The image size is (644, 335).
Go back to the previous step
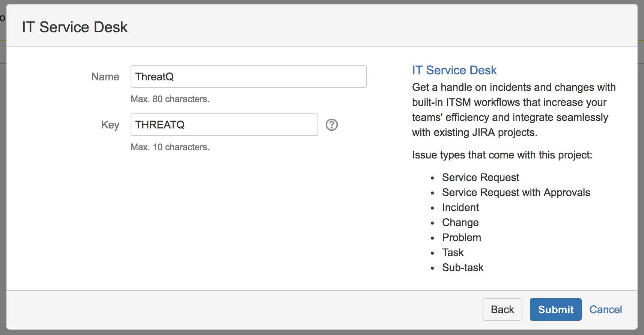pyautogui.click(x=502, y=309)
